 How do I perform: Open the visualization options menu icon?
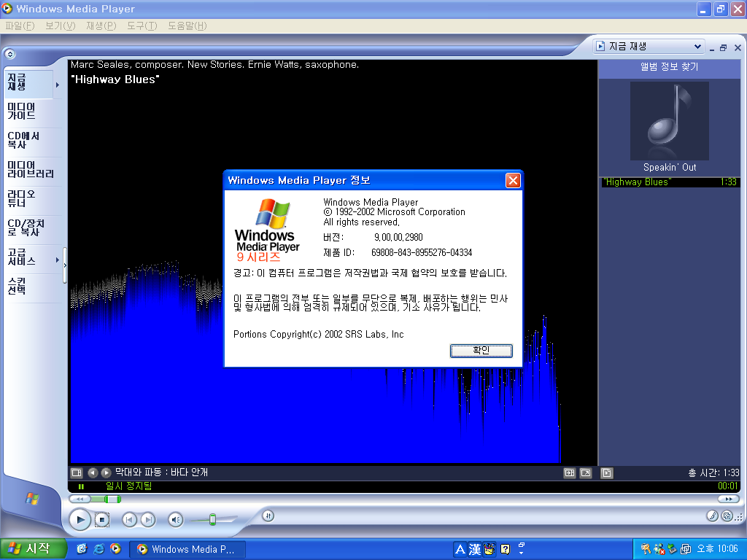[77, 472]
